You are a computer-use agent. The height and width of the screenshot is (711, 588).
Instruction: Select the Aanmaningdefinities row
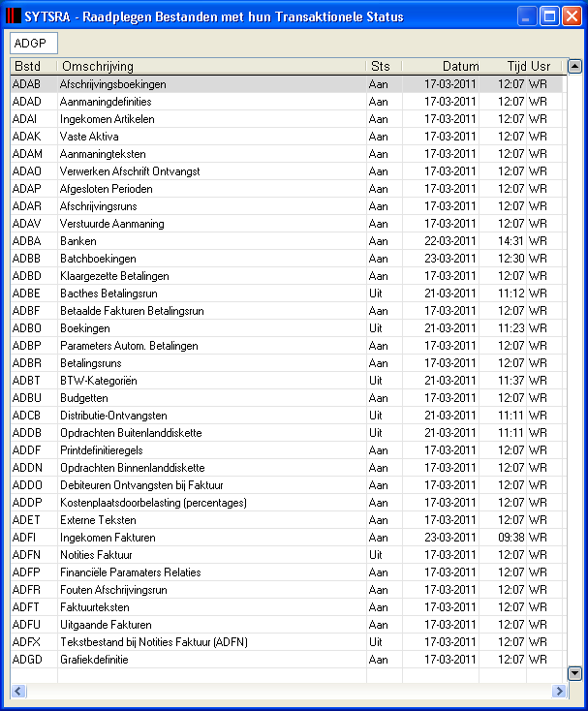click(287, 102)
